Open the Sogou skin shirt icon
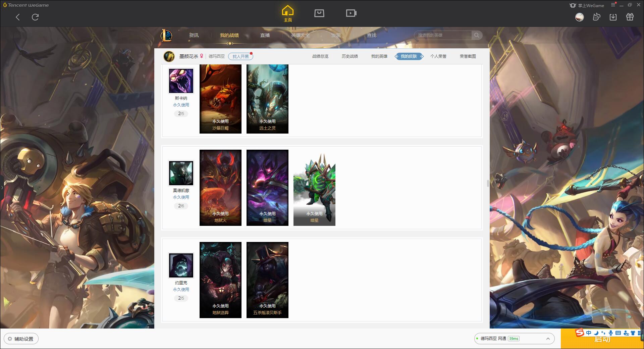 [633, 333]
